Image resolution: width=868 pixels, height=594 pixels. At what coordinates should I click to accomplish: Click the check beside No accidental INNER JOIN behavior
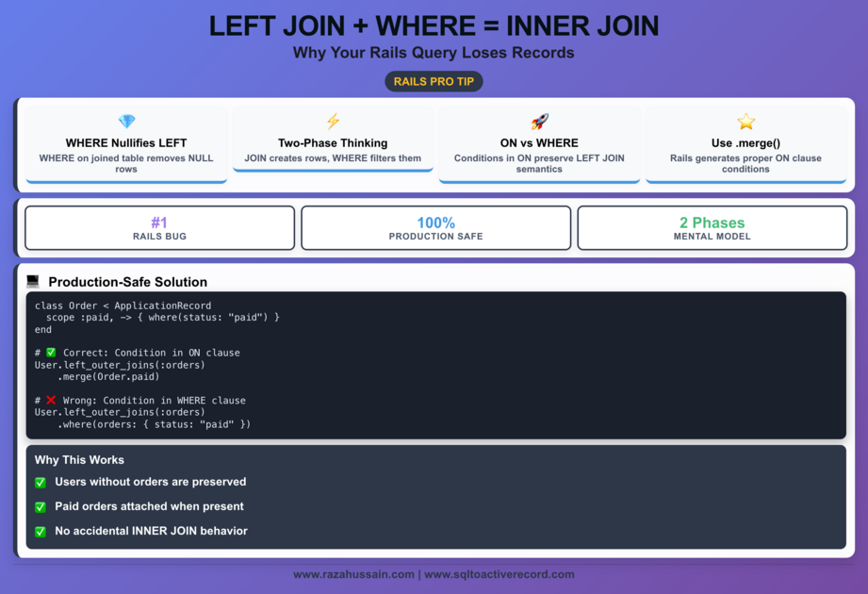point(41,532)
